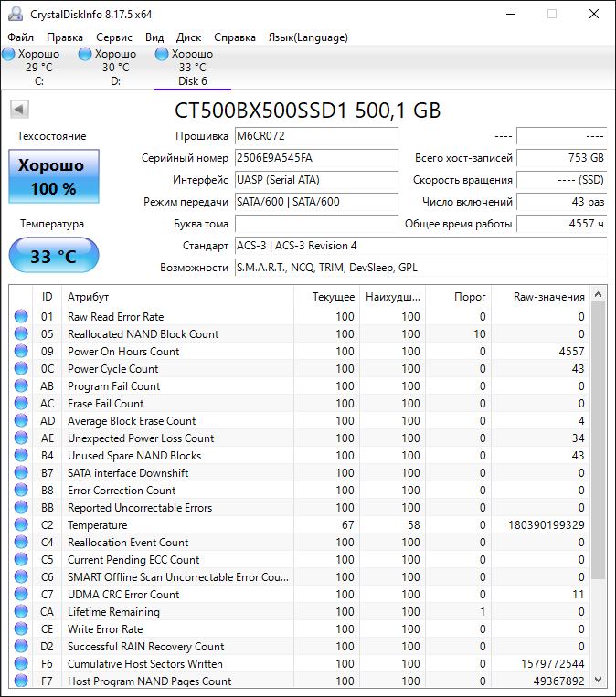Click the SMART Offline Scan Uncorrectable Error text

178,577
